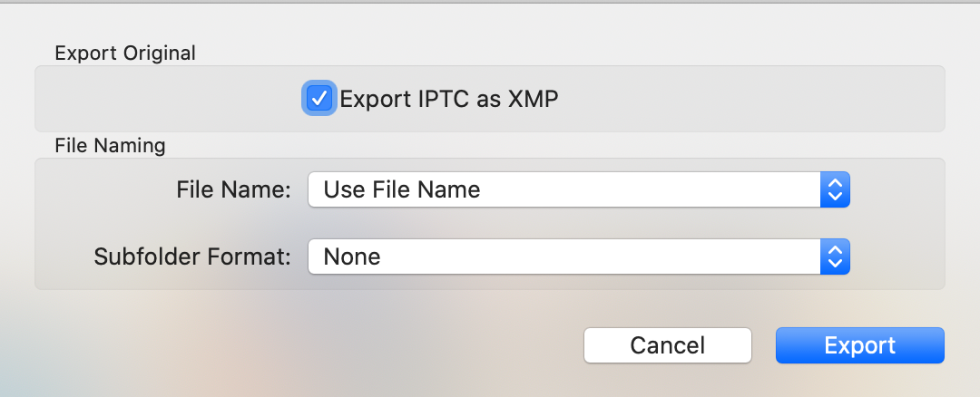Expand file naming presets via up-down chevrons
The height and width of the screenshot is (397, 980).
coord(835,189)
